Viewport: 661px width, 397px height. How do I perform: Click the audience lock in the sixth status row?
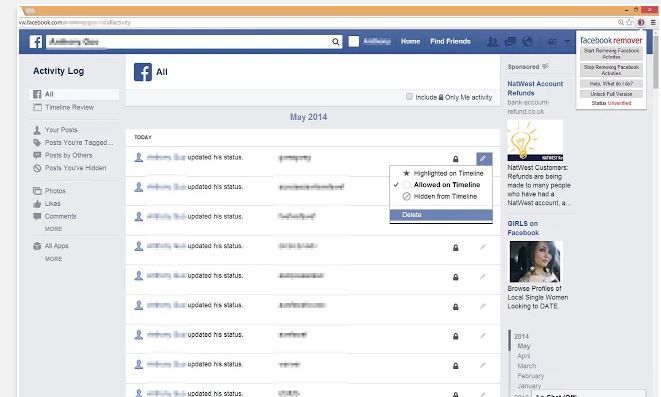[456, 307]
